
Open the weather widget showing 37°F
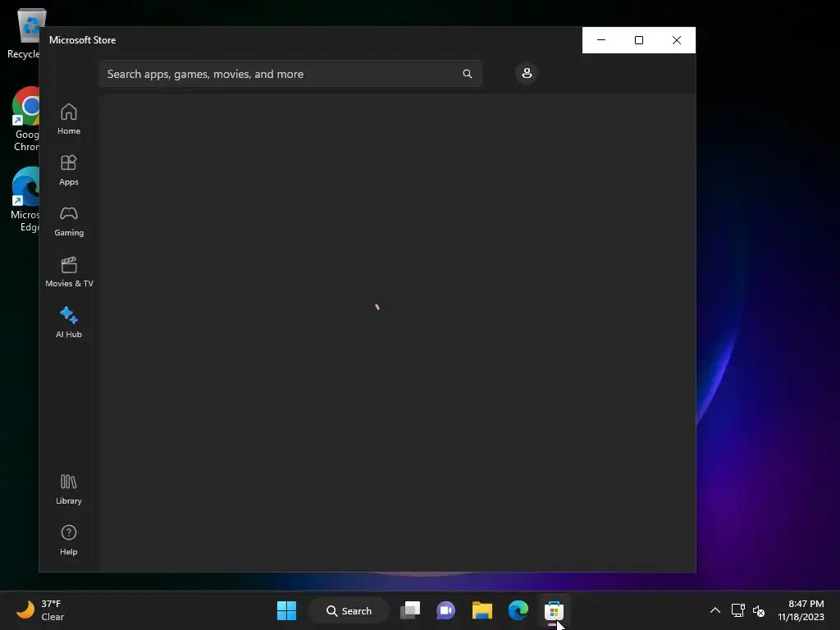pos(40,610)
